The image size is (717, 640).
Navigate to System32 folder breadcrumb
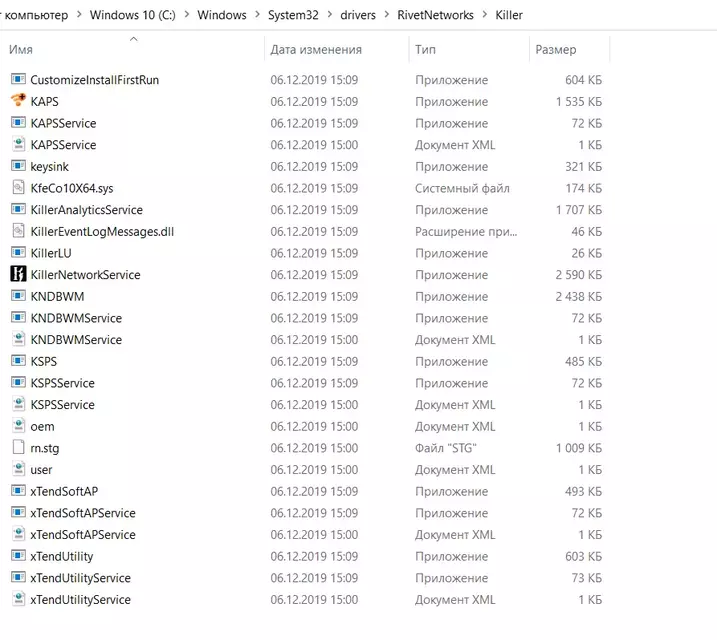[293, 15]
